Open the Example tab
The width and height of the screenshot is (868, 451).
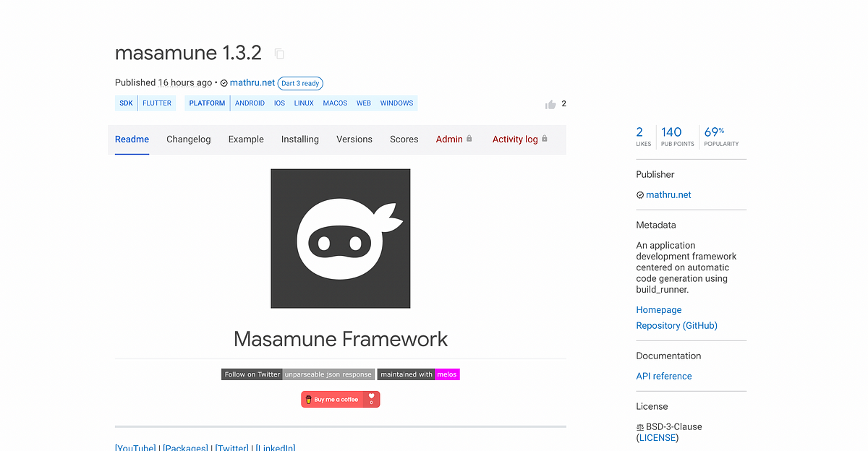click(246, 139)
